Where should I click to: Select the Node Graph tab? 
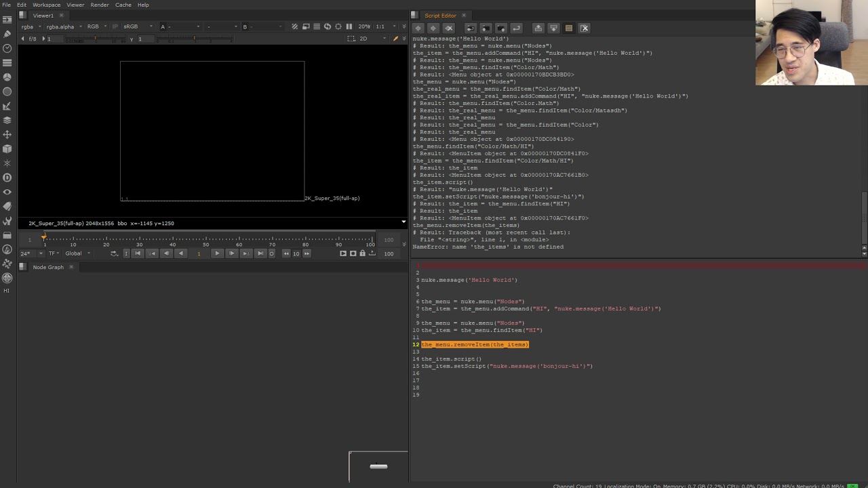click(48, 267)
